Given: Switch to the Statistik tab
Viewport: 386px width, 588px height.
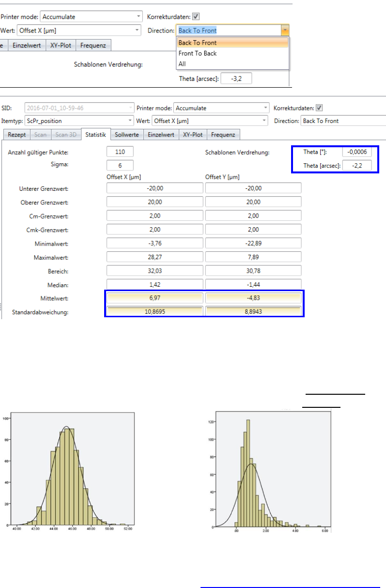Looking at the screenshot, I should (x=96, y=135).
